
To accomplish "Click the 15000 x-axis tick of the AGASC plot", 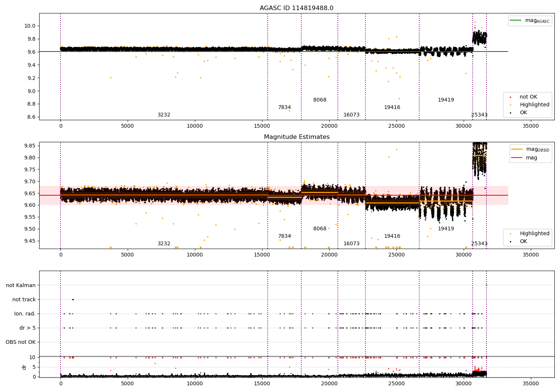I will [262, 126].
